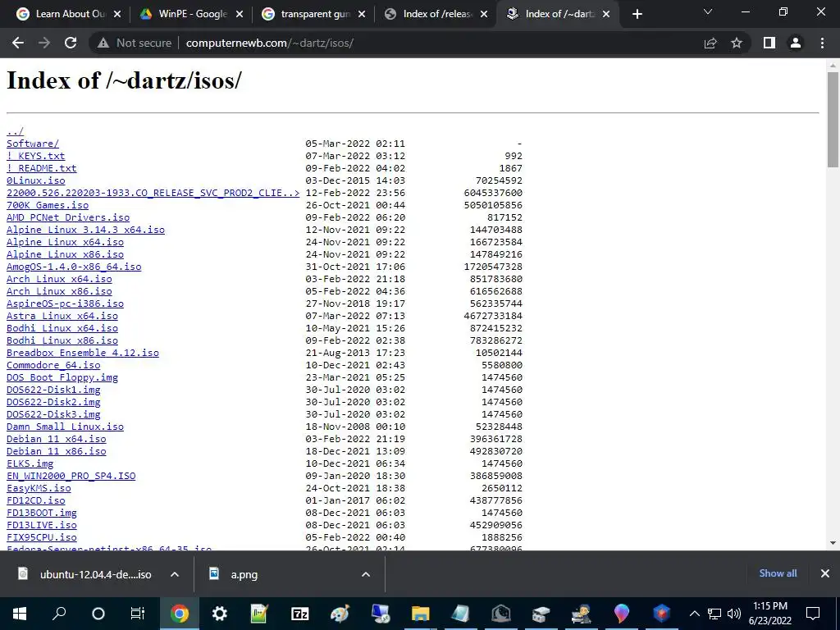Click the scrollbar down arrow
Screen dimensions: 840x630
833,543
